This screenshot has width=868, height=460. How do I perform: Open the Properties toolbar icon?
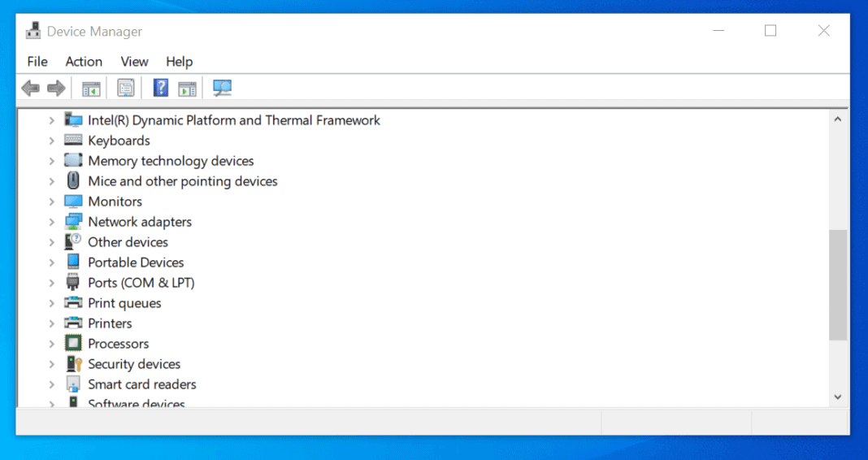click(x=126, y=88)
